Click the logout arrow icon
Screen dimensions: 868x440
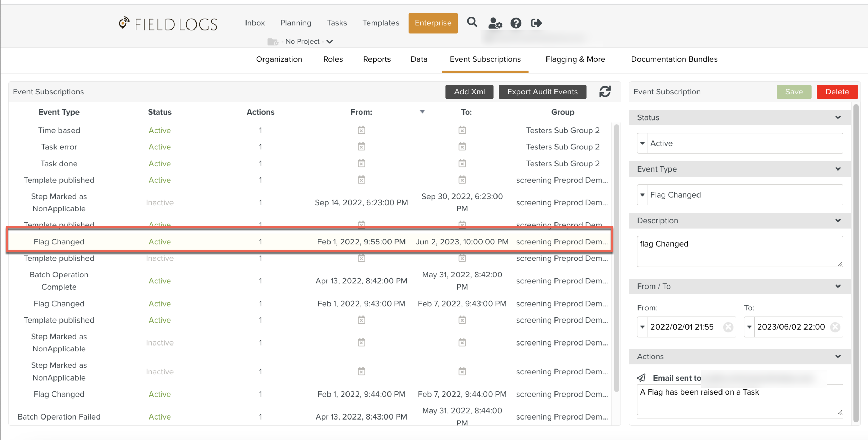coord(536,23)
